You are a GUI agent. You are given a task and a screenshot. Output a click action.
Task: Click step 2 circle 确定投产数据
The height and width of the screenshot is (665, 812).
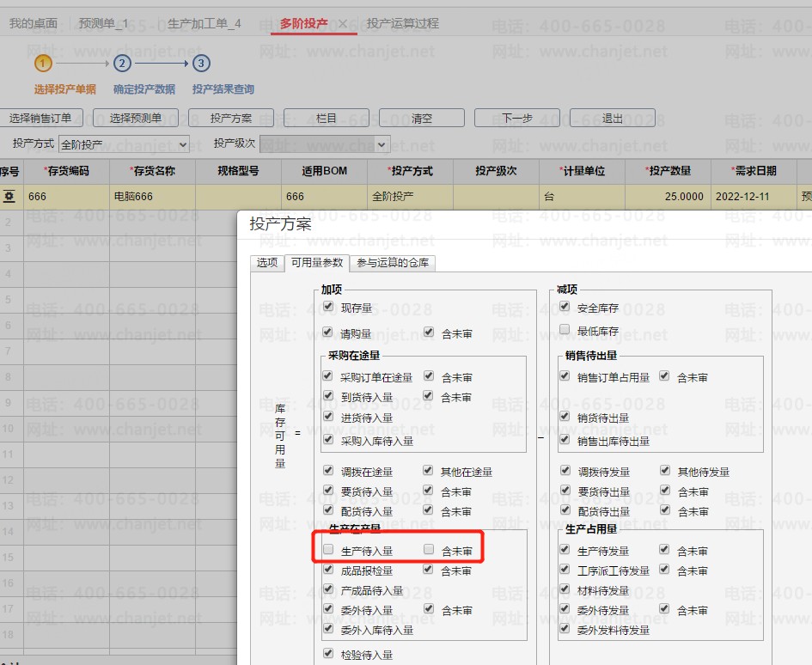click(x=122, y=64)
